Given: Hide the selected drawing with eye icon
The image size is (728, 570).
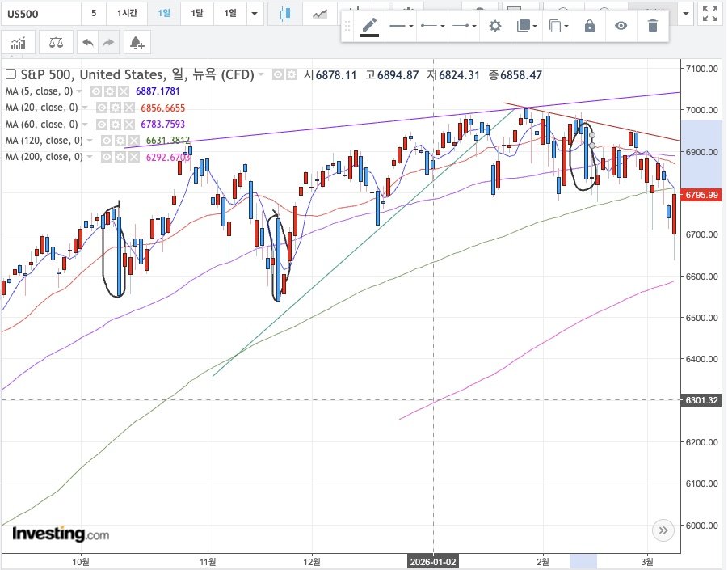Looking at the screenshot, I should pyautogui.click(x=621, y=26).
